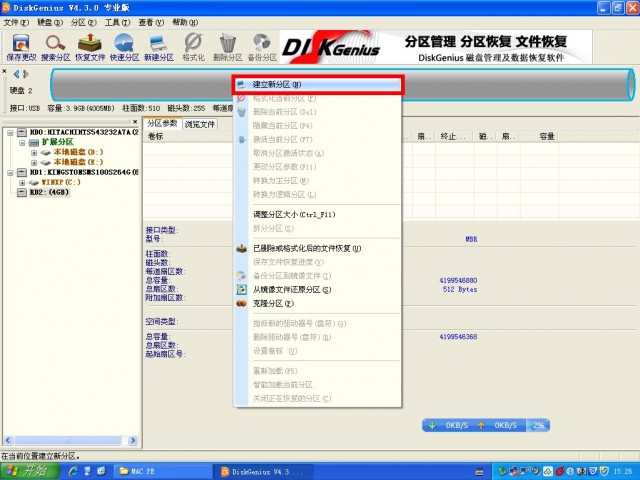Open the 工具 menu
Screen dimensions: 640x480
pyautogui.click(x=117, y=22)
